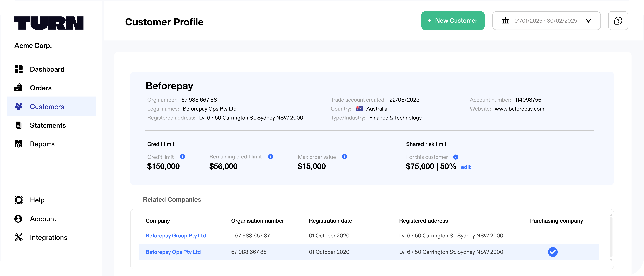Click the Max order value info icon
Image resolution: width=644 pixels, height=276 pixels.
pyautogui.click(x=344, y=157)
